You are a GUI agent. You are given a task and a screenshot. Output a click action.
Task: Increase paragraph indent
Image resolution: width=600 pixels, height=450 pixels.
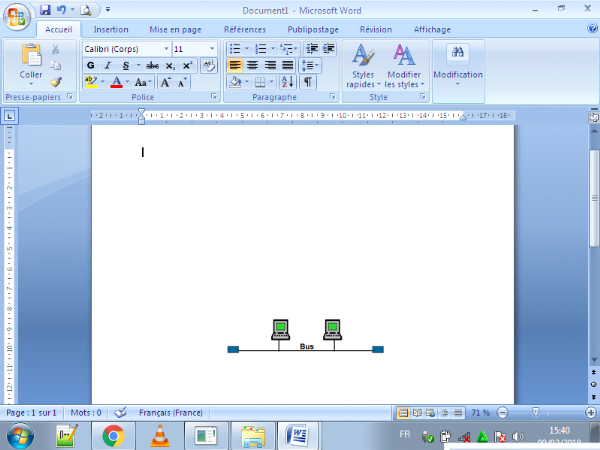point(329,49)
